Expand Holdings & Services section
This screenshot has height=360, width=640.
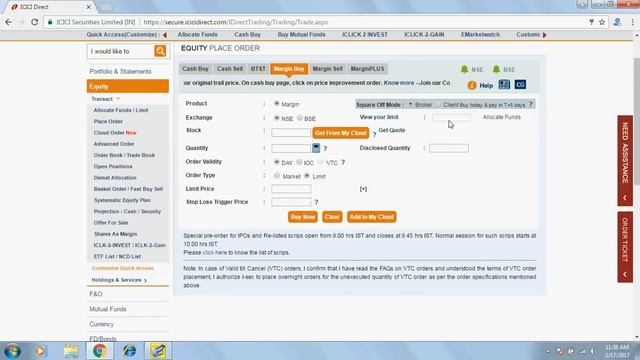click(x=119, y=280)
